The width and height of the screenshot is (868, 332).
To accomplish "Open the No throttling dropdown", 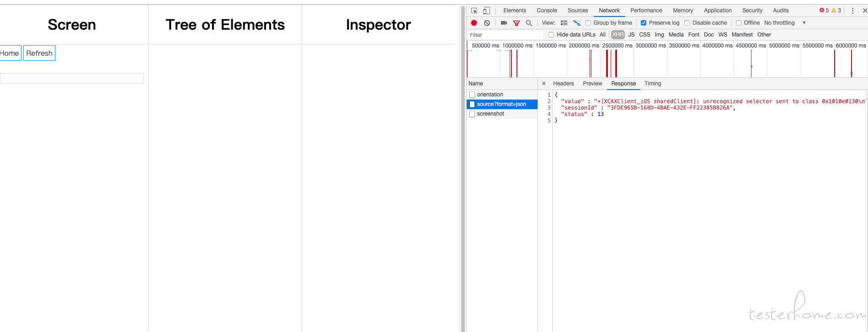I will pos(785,23).
